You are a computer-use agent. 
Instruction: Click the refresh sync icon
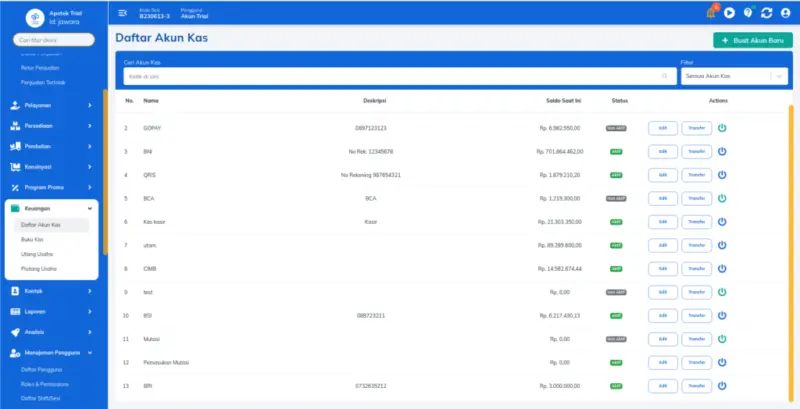(x=766, y=13)
